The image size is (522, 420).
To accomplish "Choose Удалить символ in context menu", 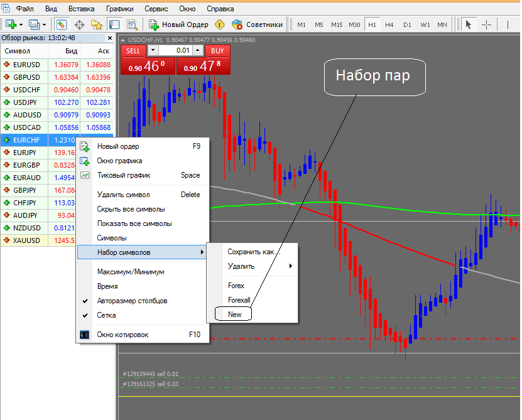I will point(143,195).
